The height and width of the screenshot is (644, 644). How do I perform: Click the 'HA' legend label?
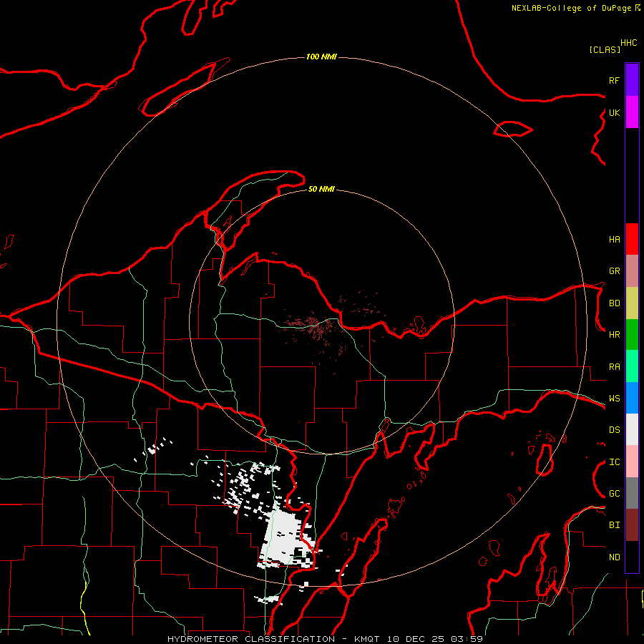[x=614, y=239]
